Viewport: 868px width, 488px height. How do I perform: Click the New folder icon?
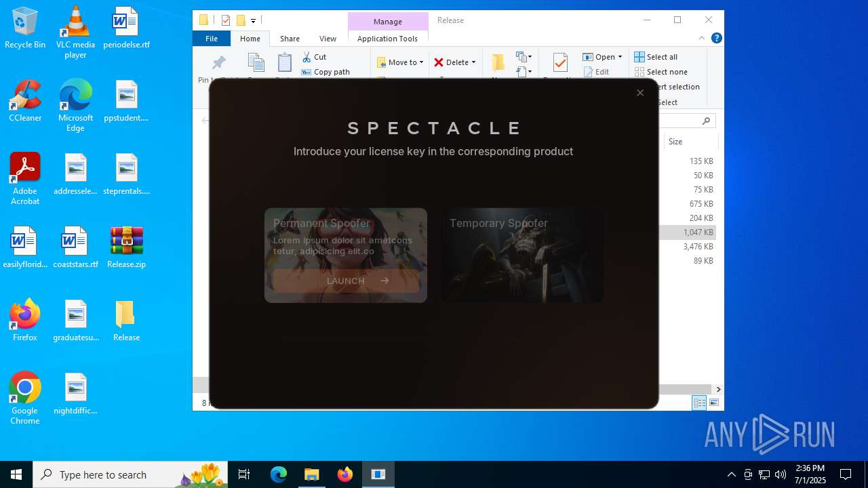pyautogui.click(x=498, y=62)
